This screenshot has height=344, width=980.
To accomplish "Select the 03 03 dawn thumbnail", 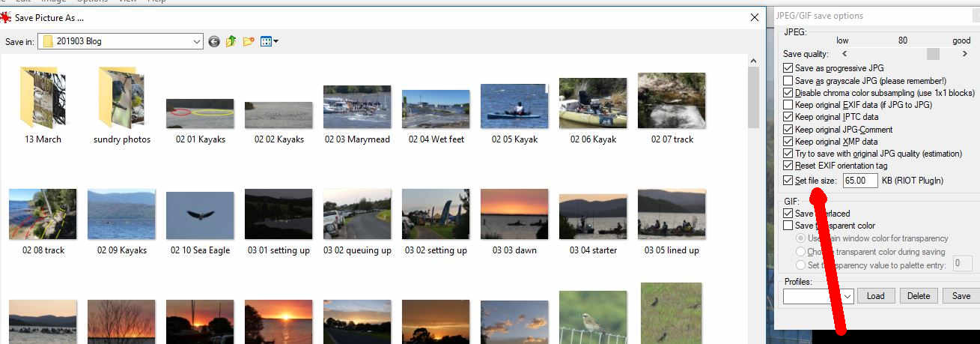I will 514,214.
